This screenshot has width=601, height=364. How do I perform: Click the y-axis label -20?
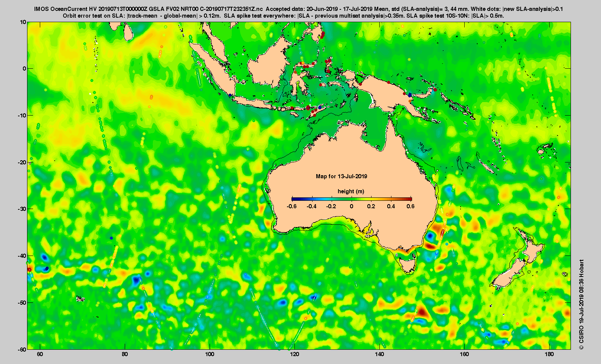22,162
